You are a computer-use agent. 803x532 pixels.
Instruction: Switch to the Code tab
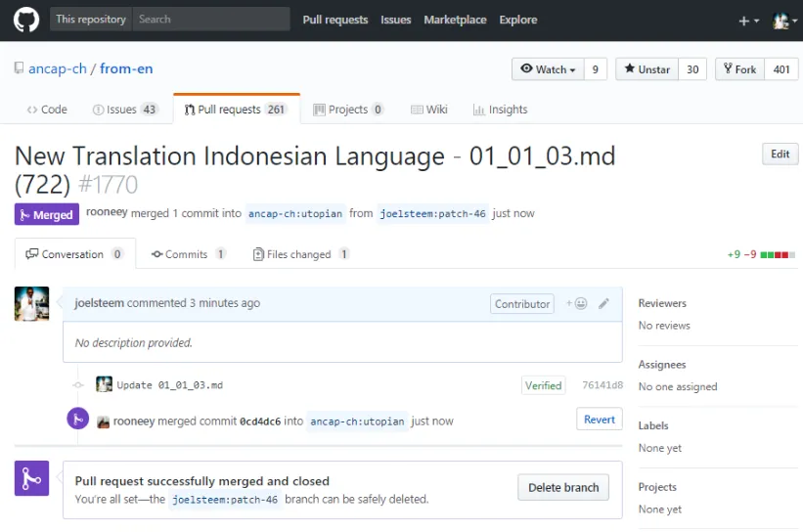(47, 110)
